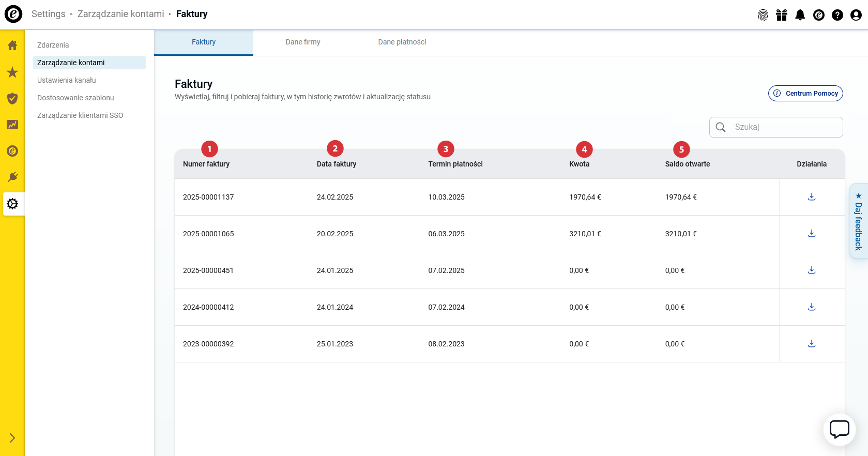This screenshot has width=868, height=456.
Task: Click the notifications bell icon
Action: (800, 15)
